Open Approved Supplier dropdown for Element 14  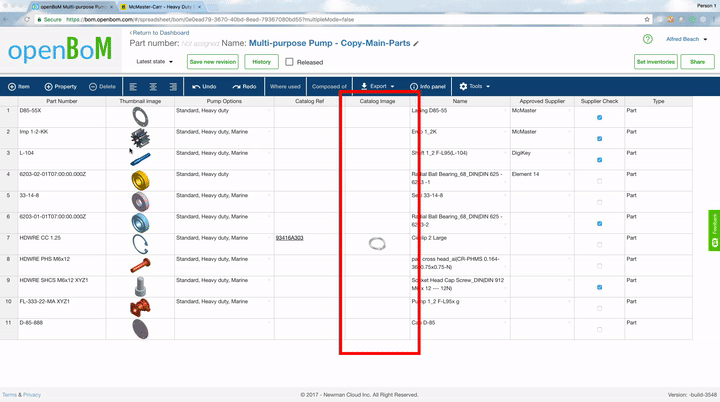tap(569, 174)
